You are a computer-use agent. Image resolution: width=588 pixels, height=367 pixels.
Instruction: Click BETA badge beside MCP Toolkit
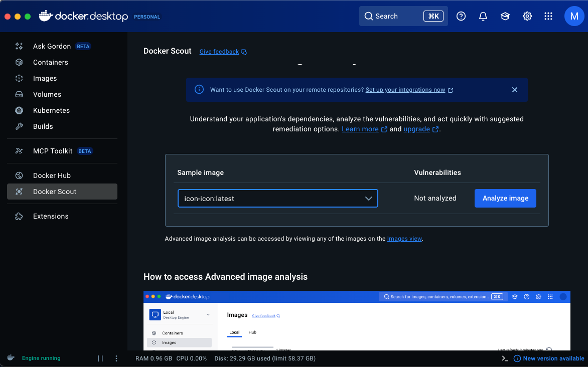[85, 151]
